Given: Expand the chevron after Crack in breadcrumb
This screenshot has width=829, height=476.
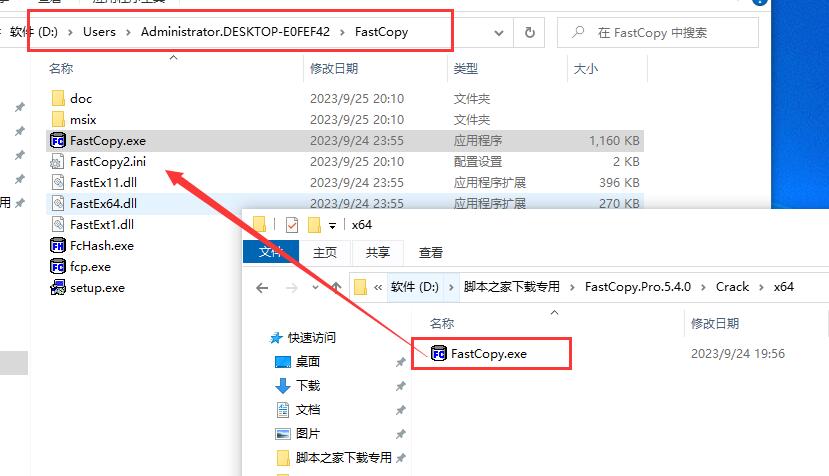Looking at the screenshot, I should (761, 287).
